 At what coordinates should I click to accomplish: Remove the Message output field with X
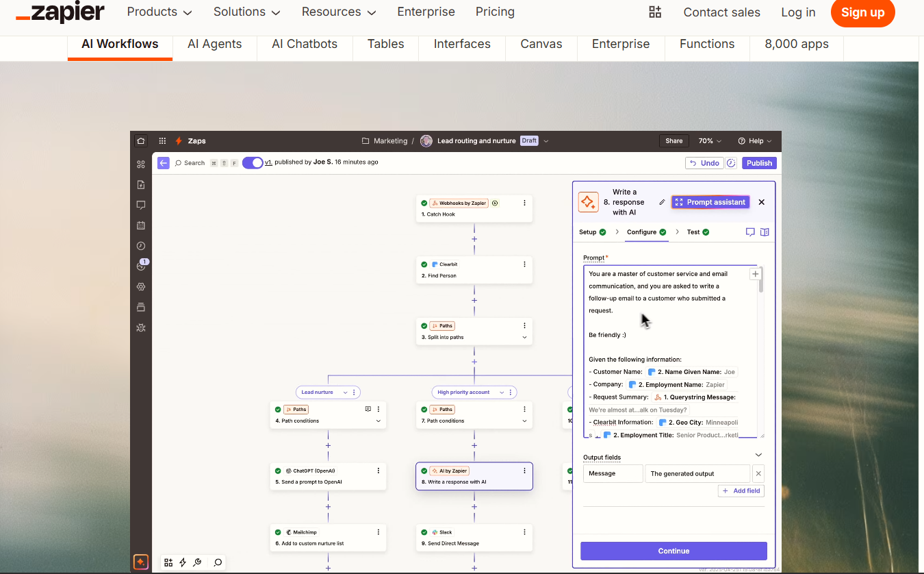(758, 473)
